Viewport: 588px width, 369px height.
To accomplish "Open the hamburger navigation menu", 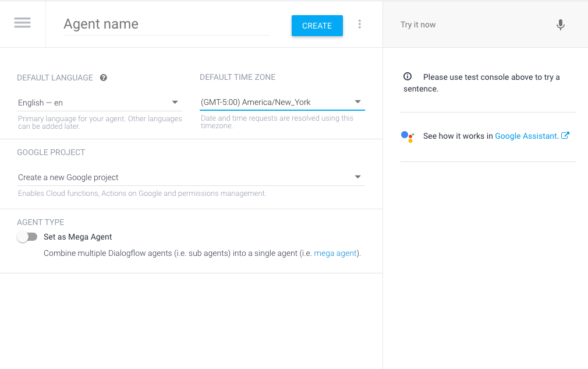I will (x=23, y=23).
